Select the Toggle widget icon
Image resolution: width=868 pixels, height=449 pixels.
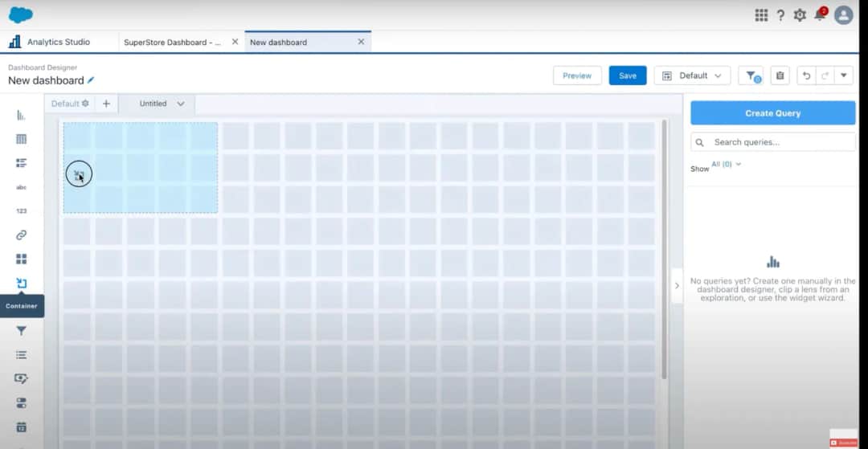click(21, 403)
